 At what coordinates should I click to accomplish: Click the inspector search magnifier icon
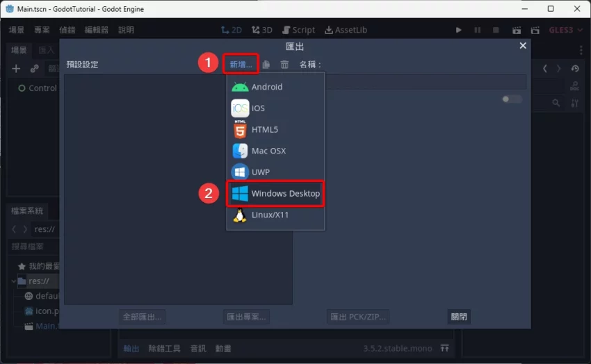[x=556, y=103]
